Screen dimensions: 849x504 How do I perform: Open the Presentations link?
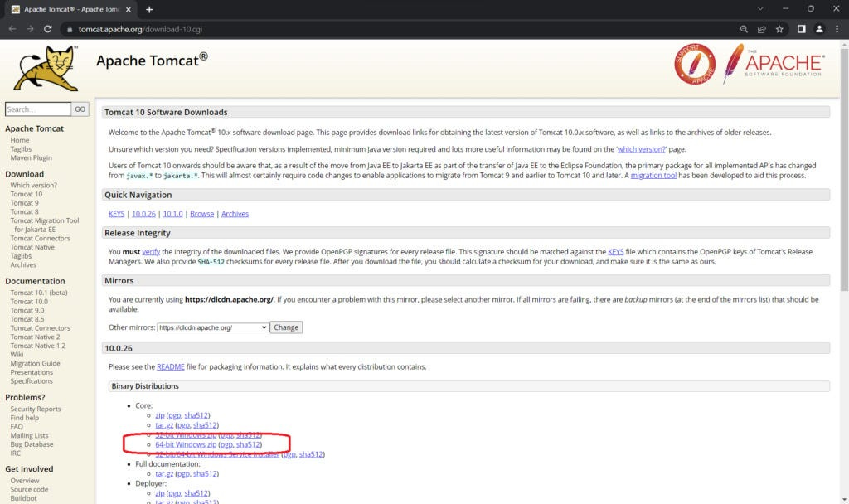[x=32, y=372]
